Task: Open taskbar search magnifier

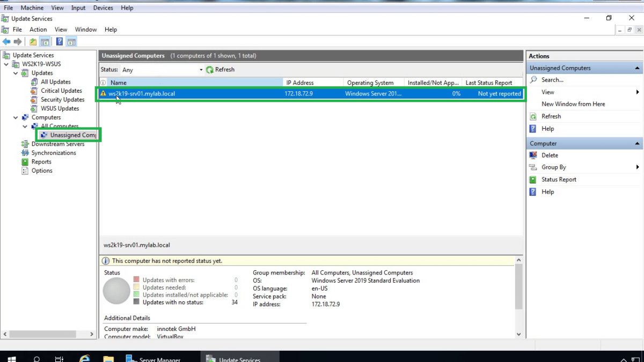Action: click(x=36, y=359)
